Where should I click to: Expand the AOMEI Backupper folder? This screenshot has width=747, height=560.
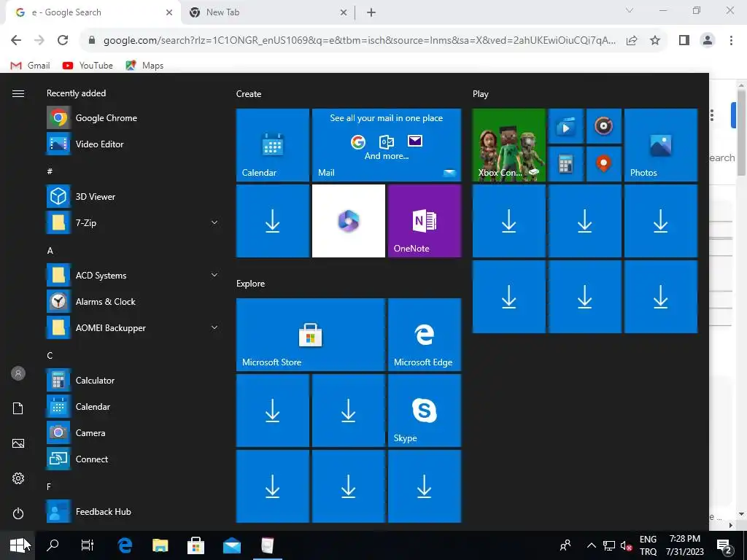(x=132, y=327)
